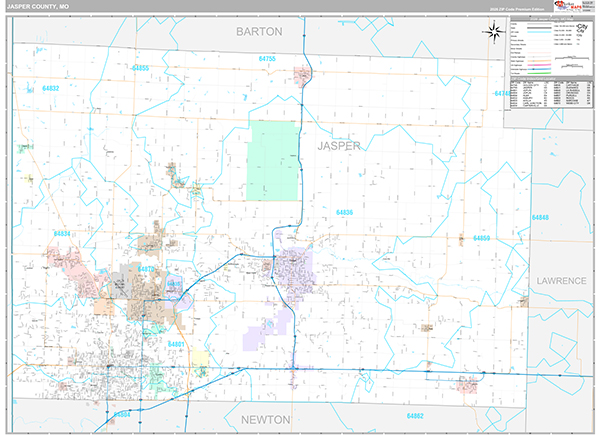
Task: Click ZIP code label 64855
Action: (140, 68)
